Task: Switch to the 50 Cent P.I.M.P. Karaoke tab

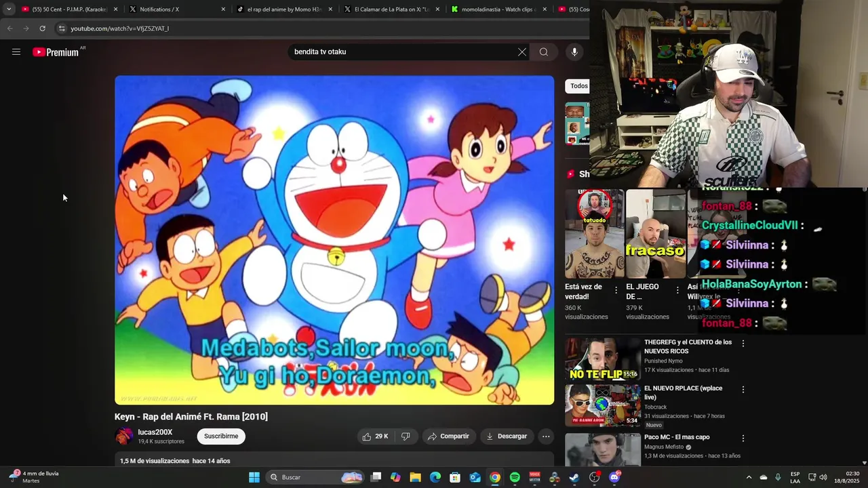Action: click(x=69, y=9)
